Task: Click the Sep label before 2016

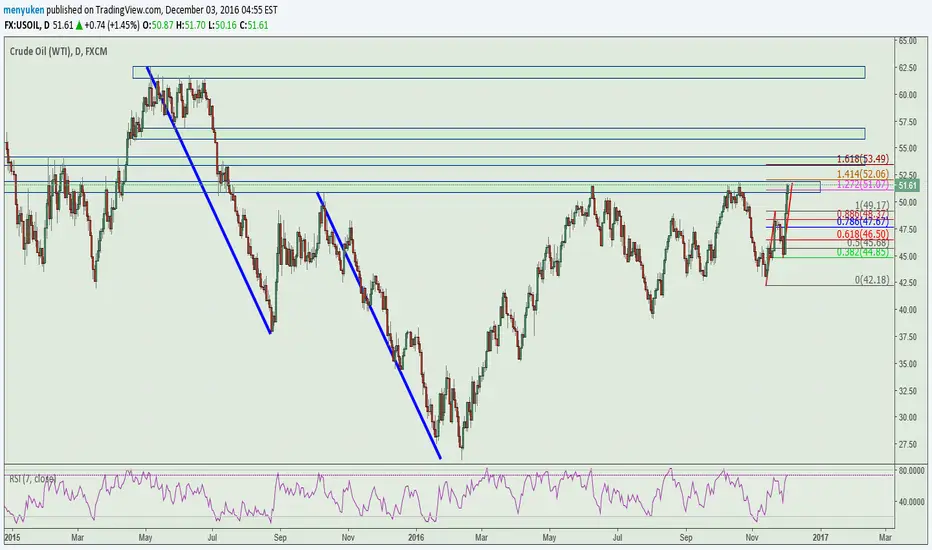Action: point(280,538)
